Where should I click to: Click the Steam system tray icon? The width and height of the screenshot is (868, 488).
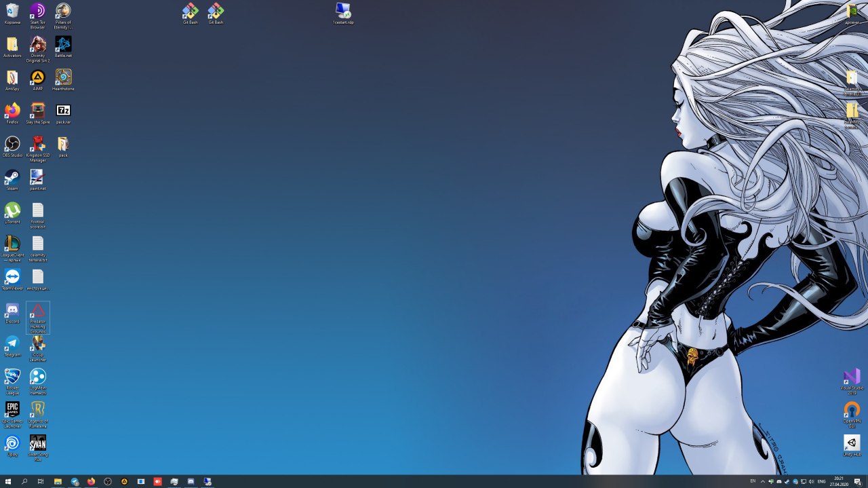tap(787, 481)
